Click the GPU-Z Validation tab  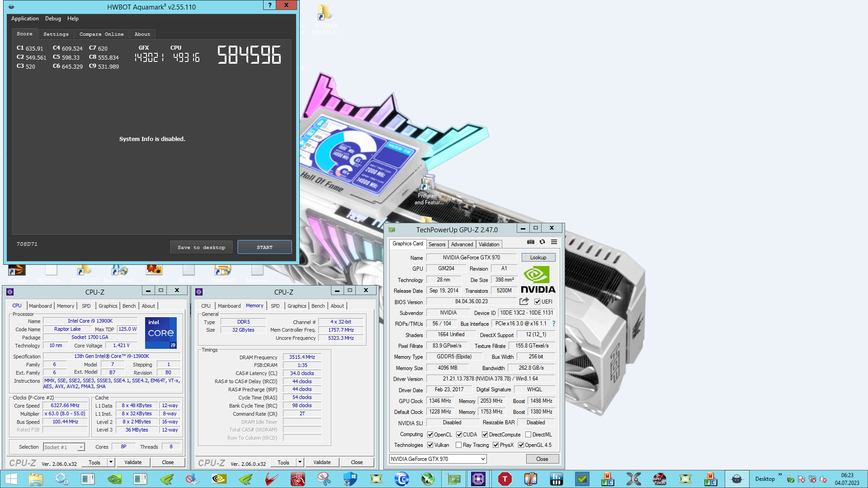point(489,244)
